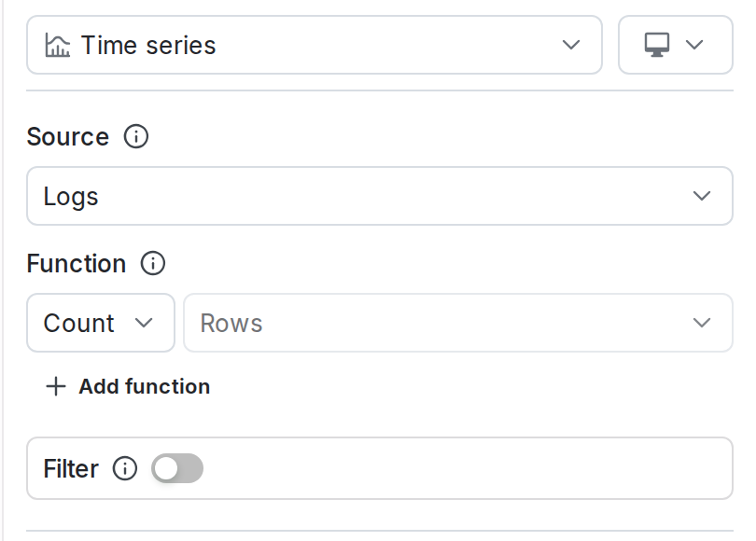The width and height of the screenshot is (756, 541).
Task: Select the display mode button
Action: pyautogui.click(x=675, y=44)
